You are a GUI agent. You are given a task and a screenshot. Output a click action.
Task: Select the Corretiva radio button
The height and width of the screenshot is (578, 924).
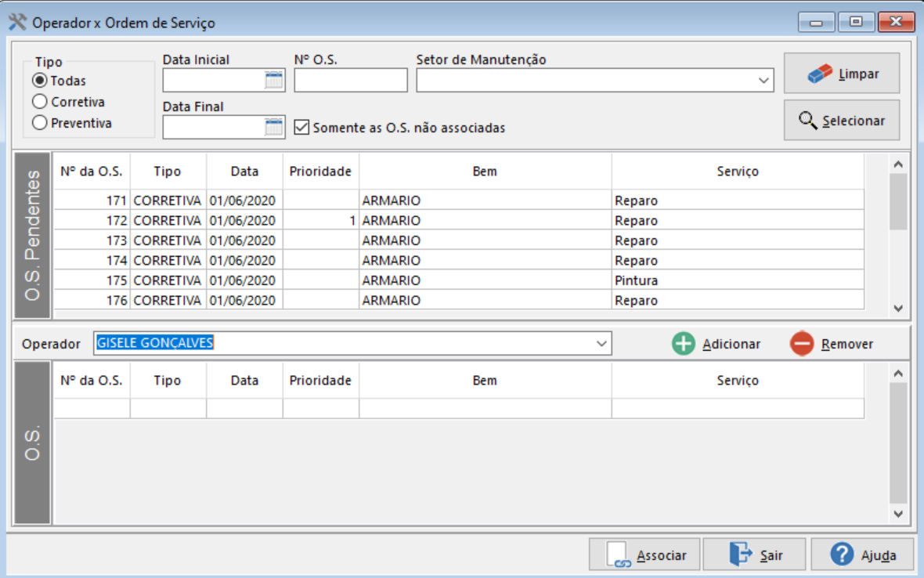39,101
